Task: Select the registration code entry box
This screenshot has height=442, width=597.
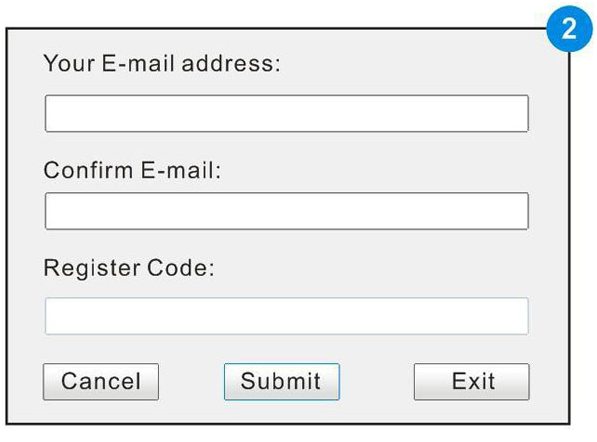Action: [287, 316]
